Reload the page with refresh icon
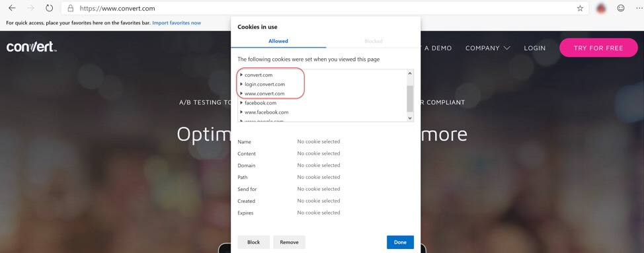 point(50,8)
